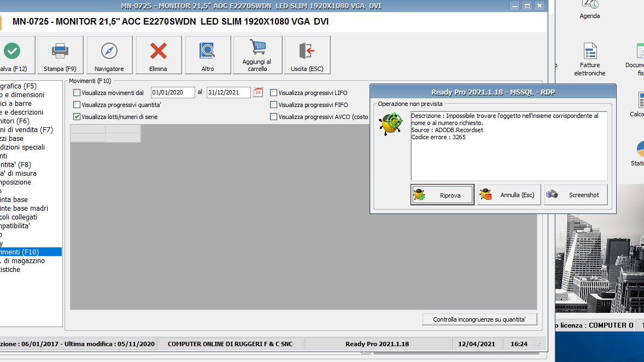Screen dimensions: 644x362
Task: Select Distinte base madri entry
Action: tap(31, 208)
